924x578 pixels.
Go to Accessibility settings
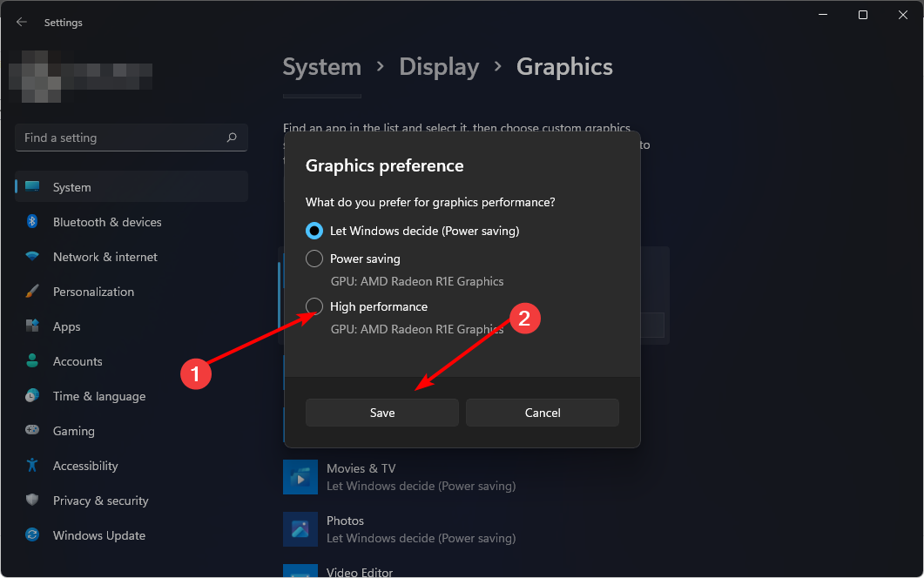point(131,465)
